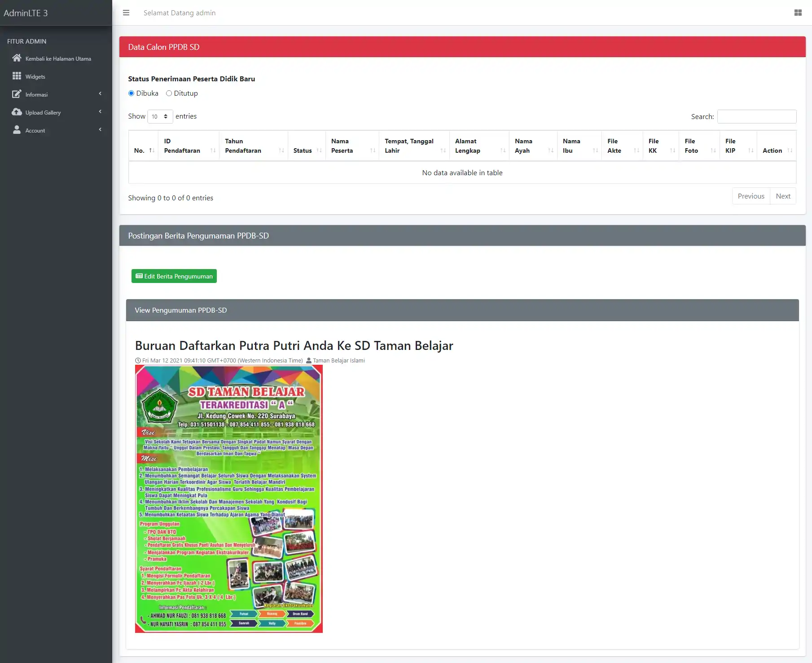Sort by Alamat Lengkap column arrows
Viewport: 812px width, 663px height.
tap(503, 150)
